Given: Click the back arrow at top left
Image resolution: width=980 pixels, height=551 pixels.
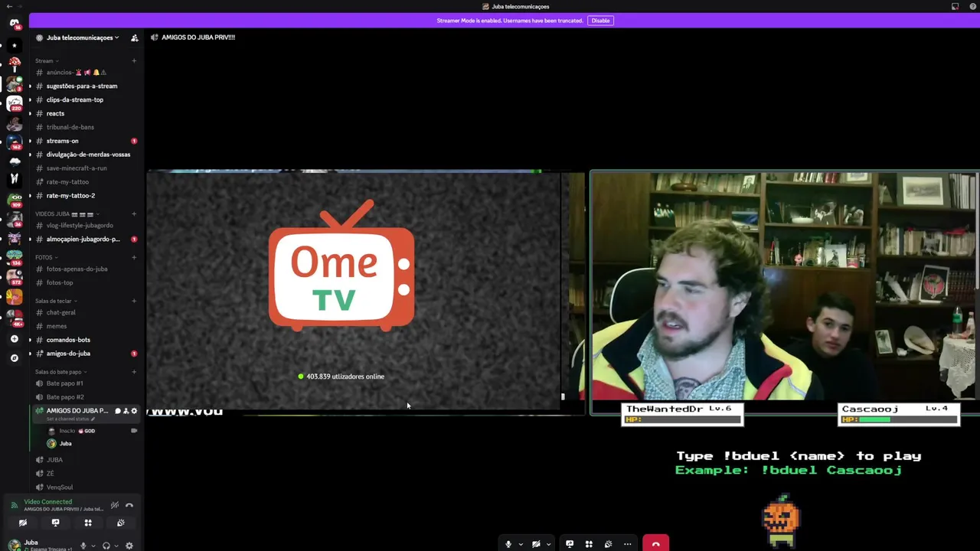Looking at the screenshot, I should click(8, 6).
